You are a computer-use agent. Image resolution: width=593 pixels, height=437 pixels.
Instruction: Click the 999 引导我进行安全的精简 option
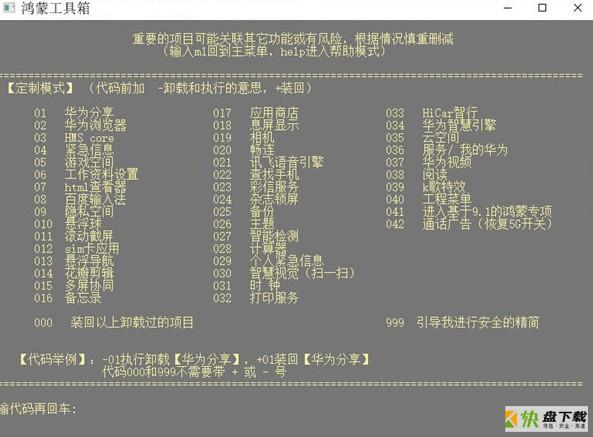[x=462, y=322]
